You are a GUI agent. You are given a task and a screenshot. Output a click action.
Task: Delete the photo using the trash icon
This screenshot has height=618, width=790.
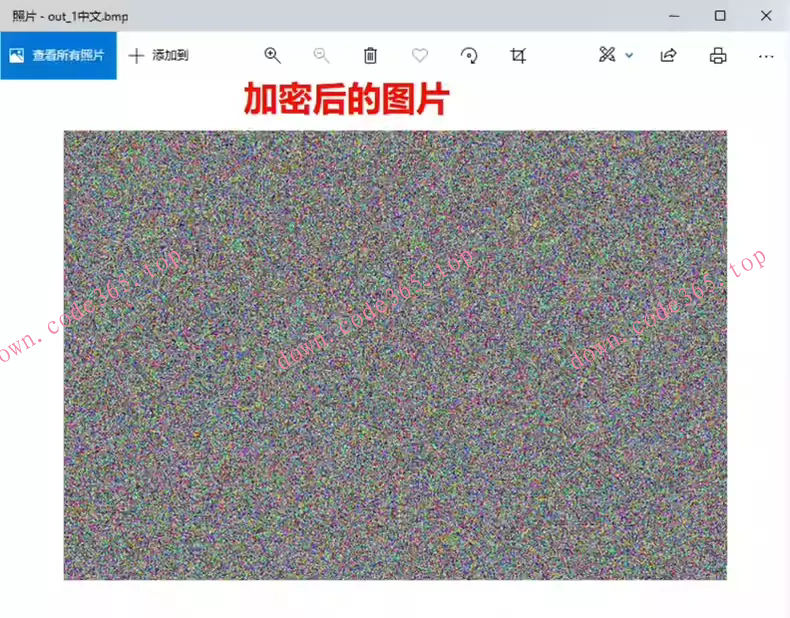tap(370, 55)
